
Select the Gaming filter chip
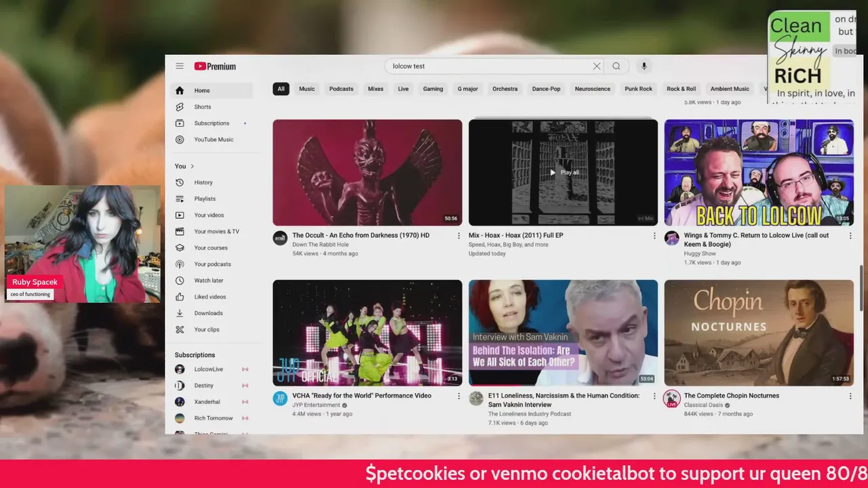point(433,89)
